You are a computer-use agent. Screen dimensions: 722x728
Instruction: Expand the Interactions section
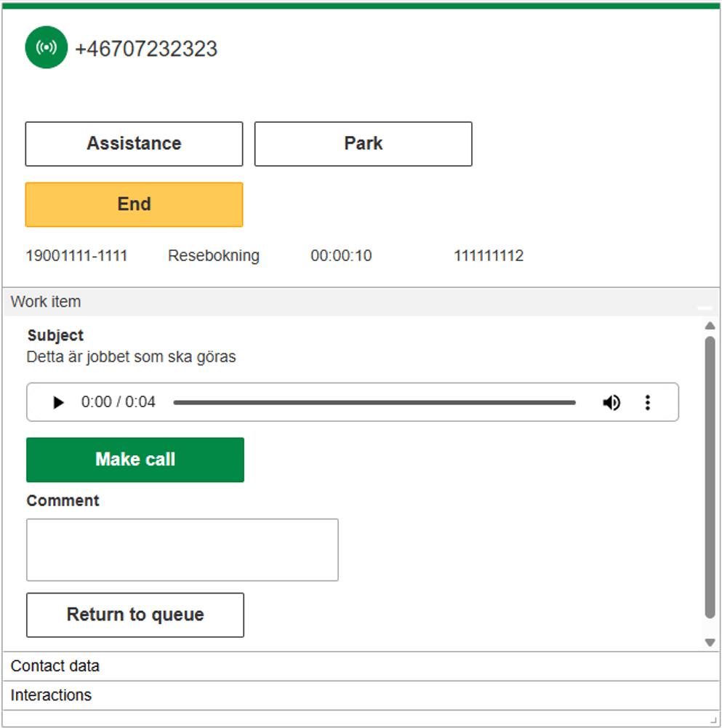51,695
